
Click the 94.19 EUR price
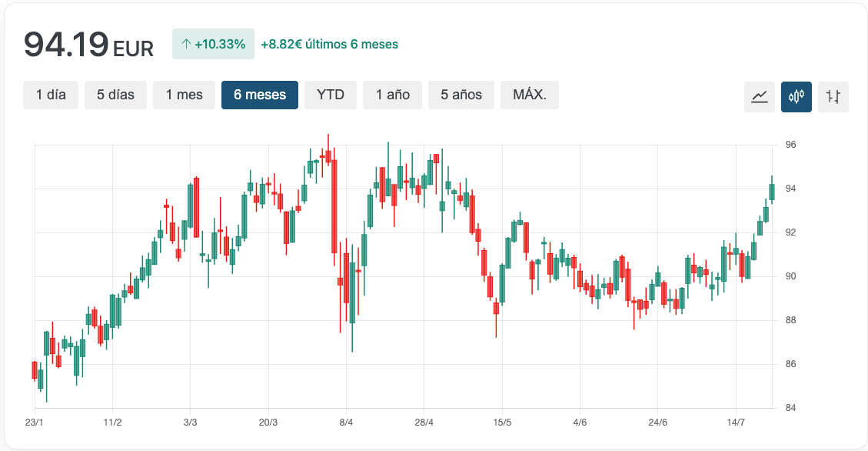(x=88, y=45)
